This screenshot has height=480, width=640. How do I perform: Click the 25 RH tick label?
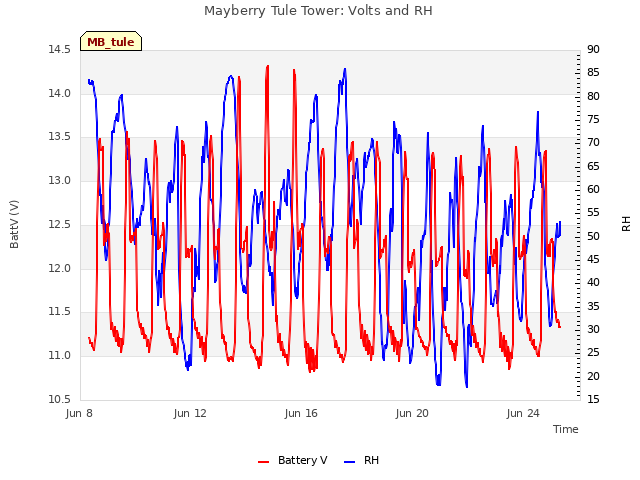tap(593, 353)
